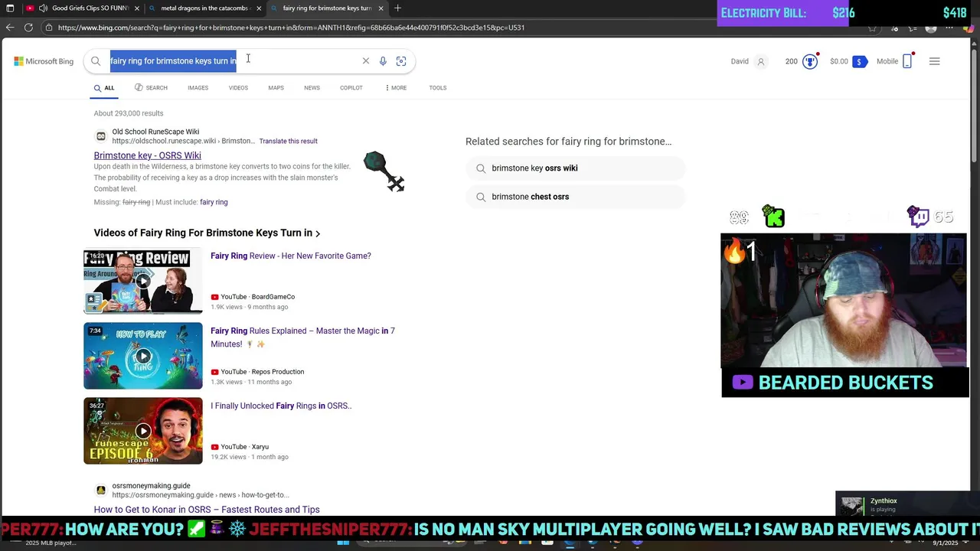Click the 200 rewards points count
The width and height of the screenshot is (980, 551).
[791, 61]
